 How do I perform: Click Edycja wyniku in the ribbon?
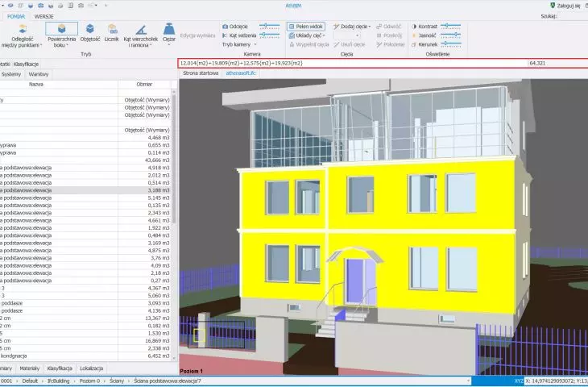(197, 35)
